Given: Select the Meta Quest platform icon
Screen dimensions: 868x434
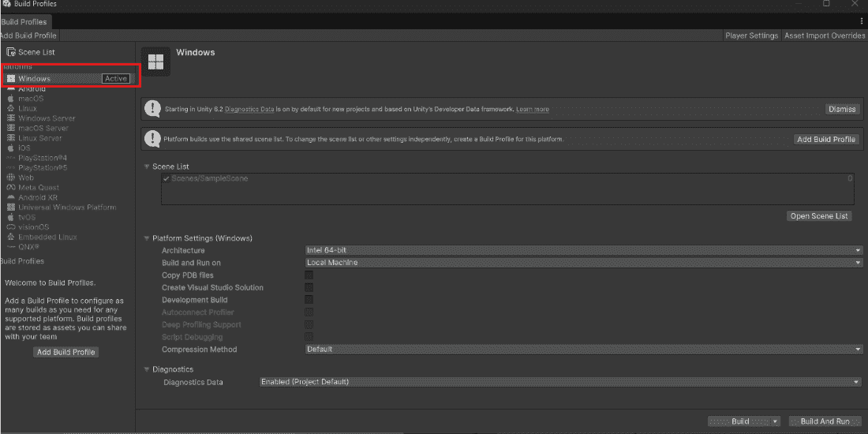Looking at the screenshot, I should coord(10,188).
